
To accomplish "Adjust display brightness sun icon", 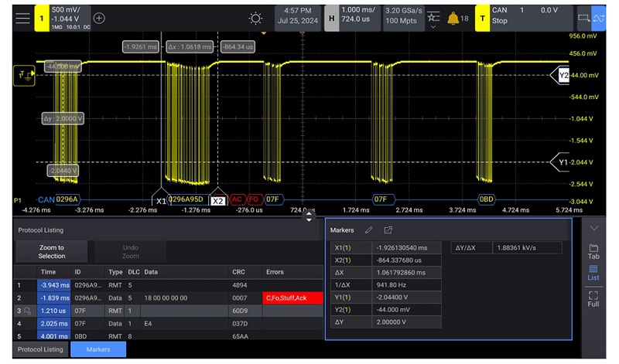I will (255, 18).
